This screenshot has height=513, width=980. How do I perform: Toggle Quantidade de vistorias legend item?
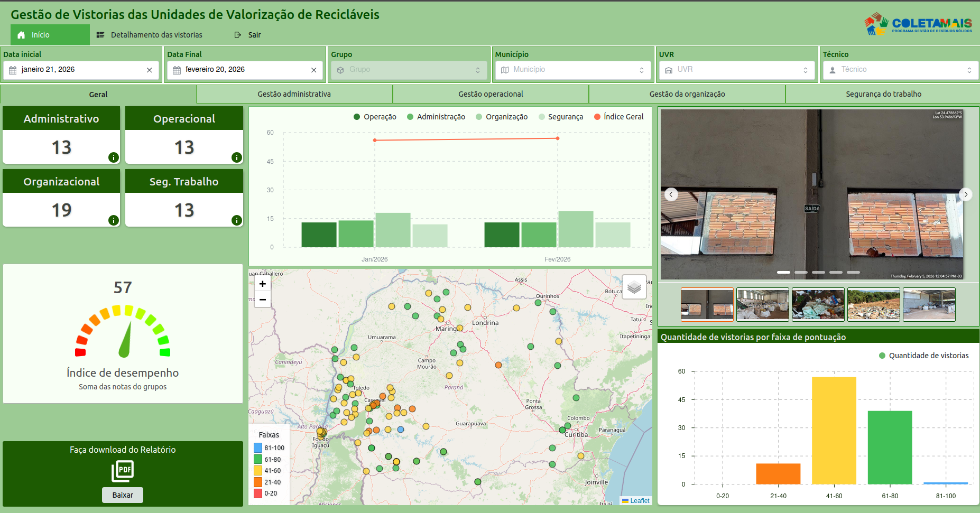click(x=923, y=356)
